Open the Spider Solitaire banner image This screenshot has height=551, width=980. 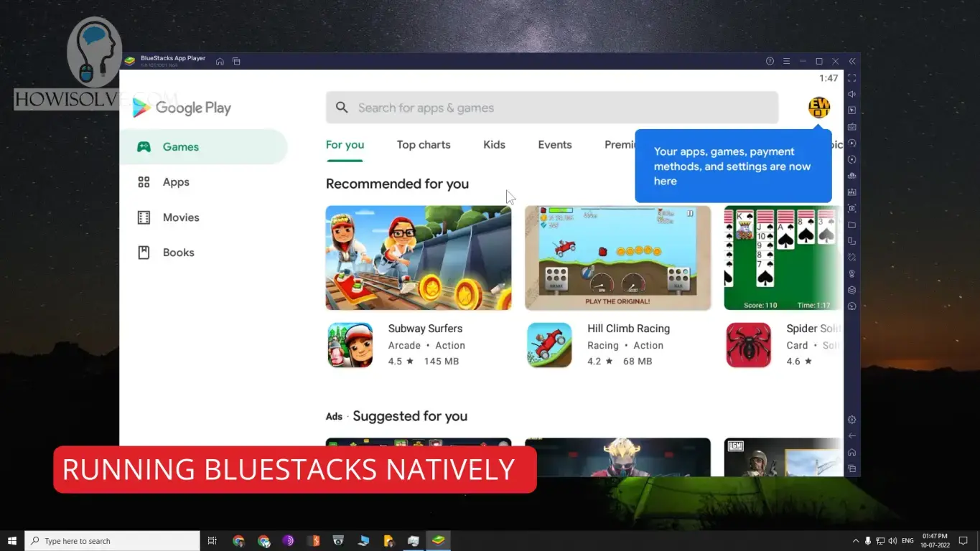tap(783, 258)
